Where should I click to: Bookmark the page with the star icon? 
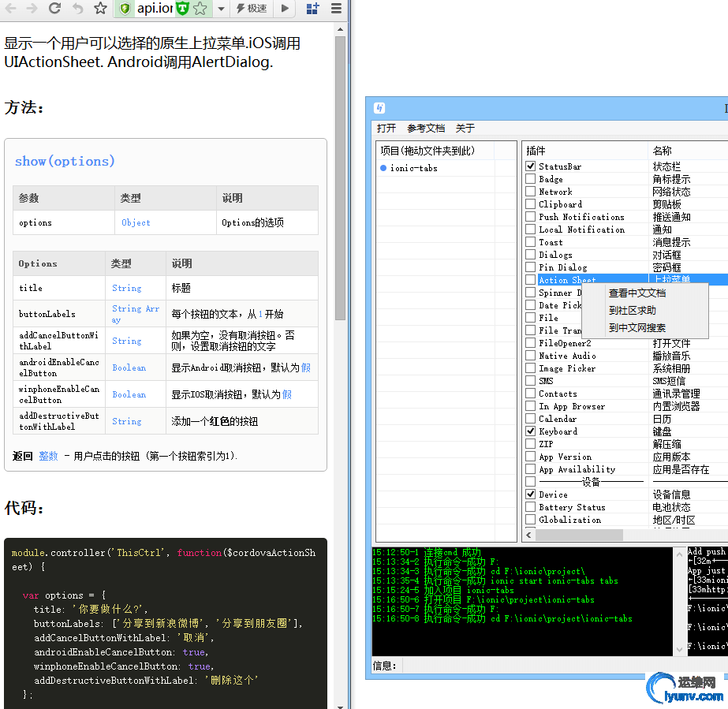coord(100,9)
